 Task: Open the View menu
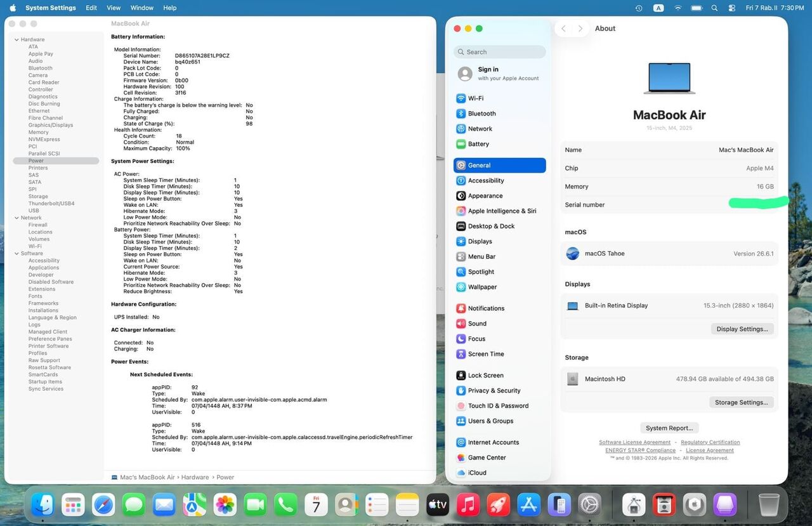[x=114, y=8]
